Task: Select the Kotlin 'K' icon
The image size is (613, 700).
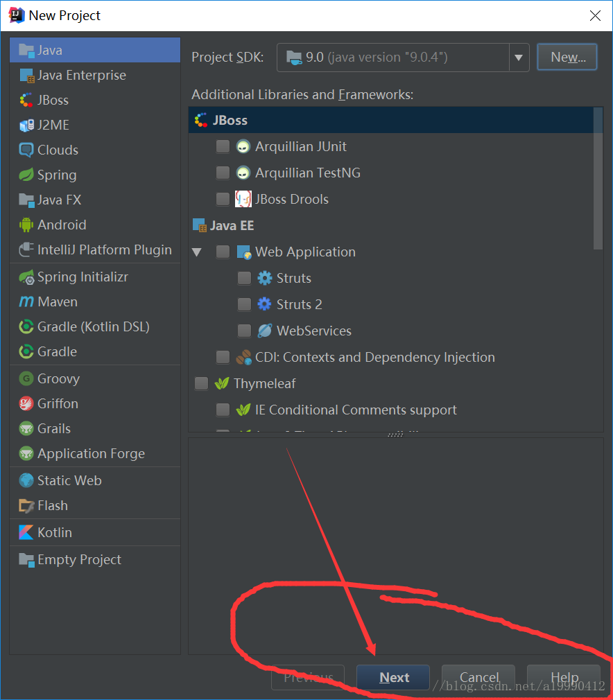Action: click(26, 532)
